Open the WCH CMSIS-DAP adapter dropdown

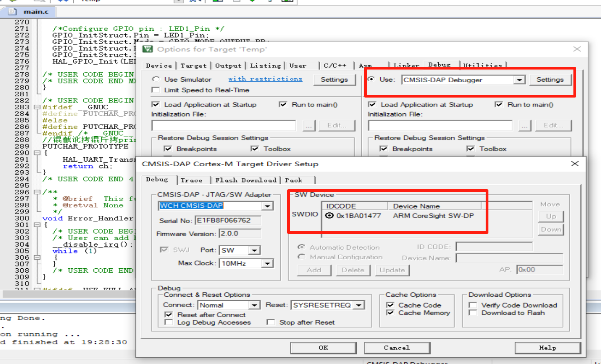point(268,206)
